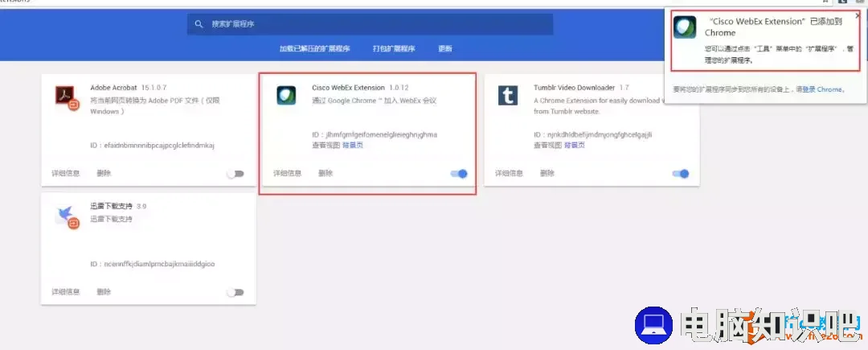Click the Tumblr Video Downloader title
The image size is (868, 350).
coord(574,88)
